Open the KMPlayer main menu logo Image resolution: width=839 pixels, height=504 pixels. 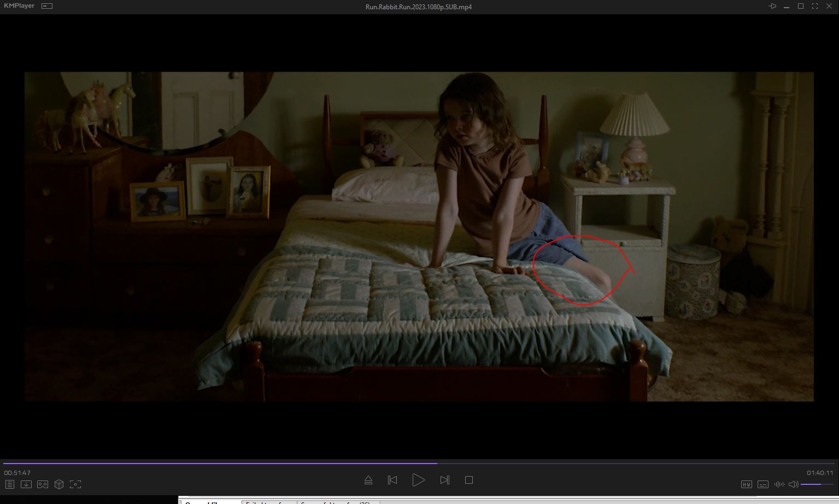(19, 6)
